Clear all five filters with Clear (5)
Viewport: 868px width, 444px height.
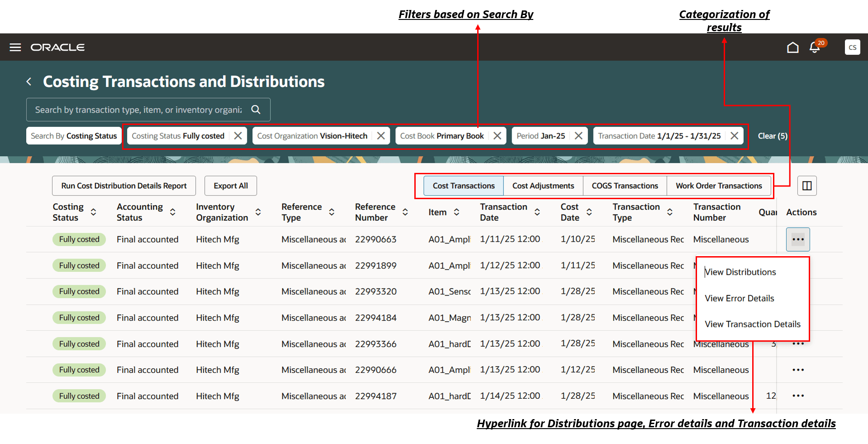point(772,135)
